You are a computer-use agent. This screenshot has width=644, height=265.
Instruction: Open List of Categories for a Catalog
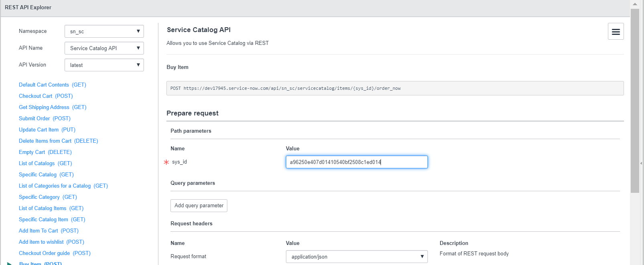[63, 186]
